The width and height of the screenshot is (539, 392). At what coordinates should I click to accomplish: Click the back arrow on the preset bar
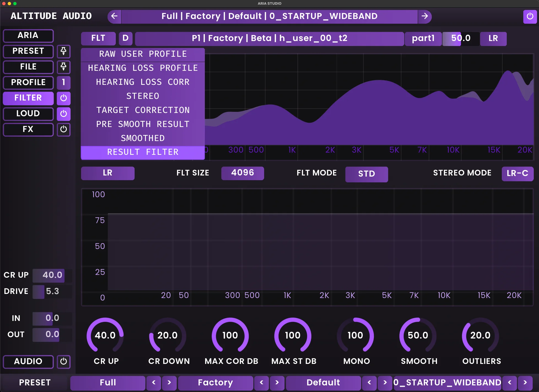tap(114, 16)
